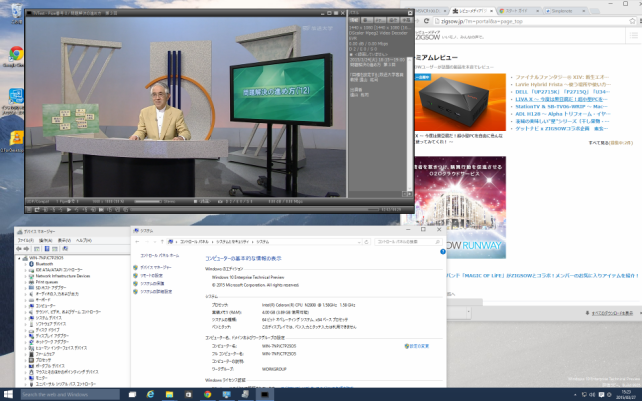Click the taskbar search box

tap(70, 394)
